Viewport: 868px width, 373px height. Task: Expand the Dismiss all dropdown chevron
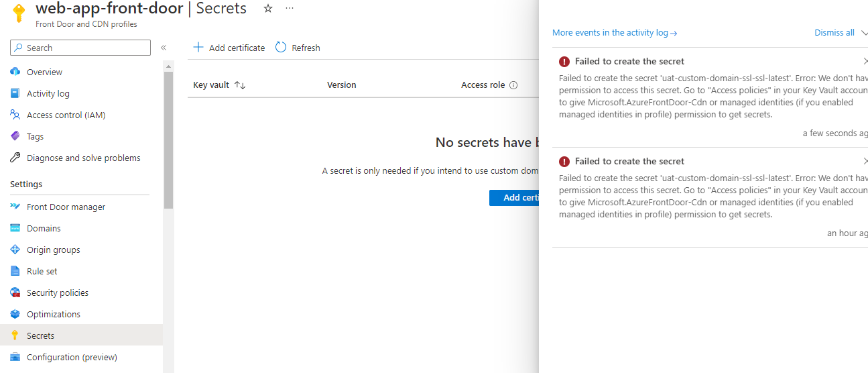863,32
